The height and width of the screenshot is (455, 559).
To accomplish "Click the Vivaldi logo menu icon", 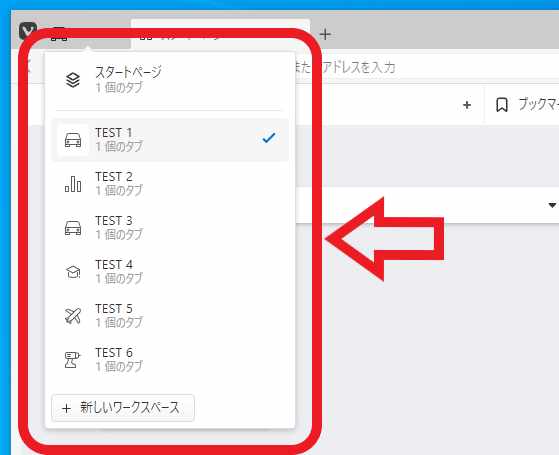I will (x=27, y=31).
